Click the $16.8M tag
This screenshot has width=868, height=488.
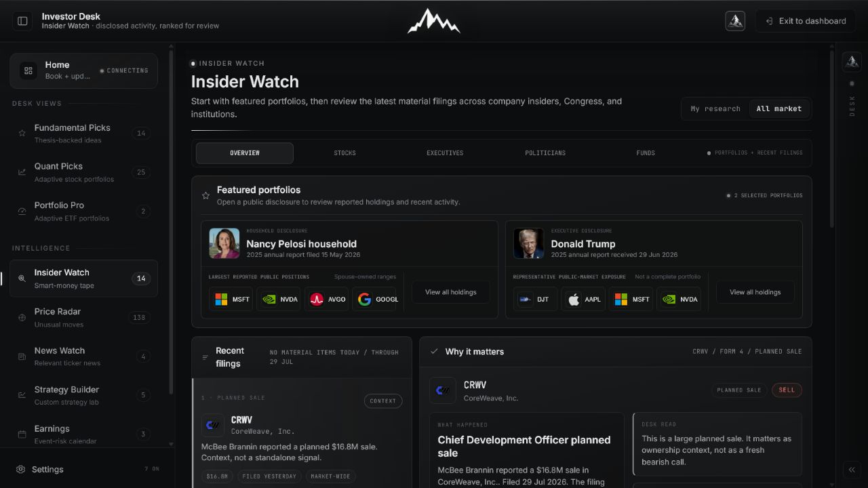click(217, 476)
